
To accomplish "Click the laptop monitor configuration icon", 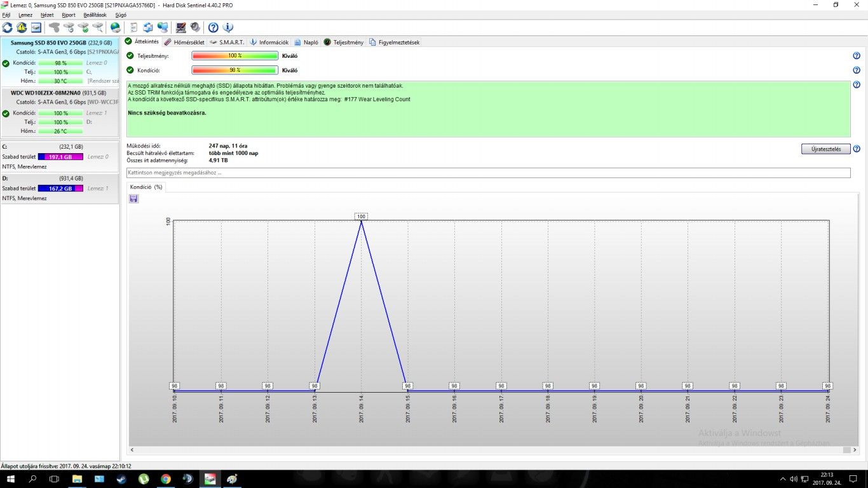I will 181,27.
